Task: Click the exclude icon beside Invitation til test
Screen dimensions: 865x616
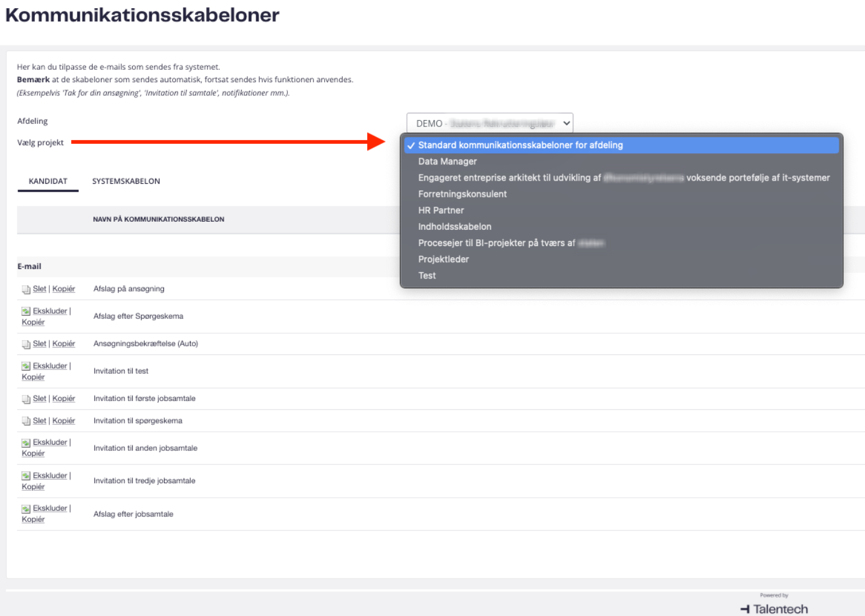Action: (x=26, y=366)
